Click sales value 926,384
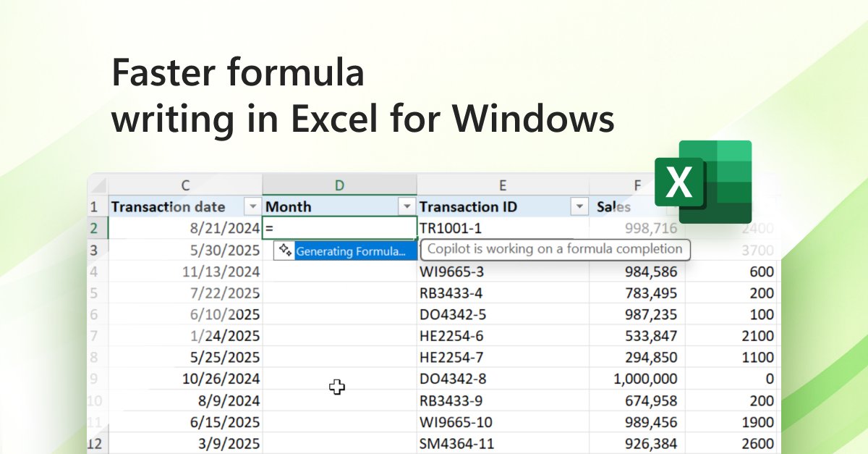The height and width of the screenshot is (454, 868). pyautogui.click(x=637, y=444)
